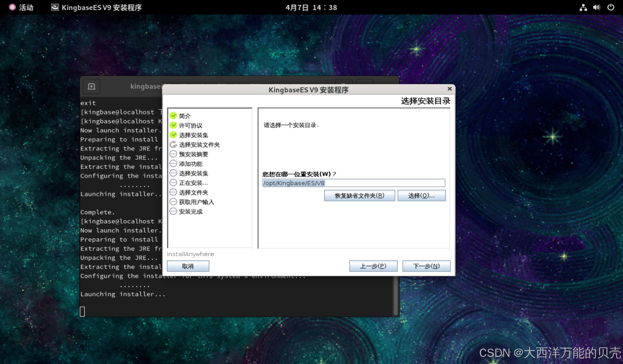Click the activities logo icon beside 活动
Image resolution: width=623 pixels, height=364 pixels.
click(12, 7)
